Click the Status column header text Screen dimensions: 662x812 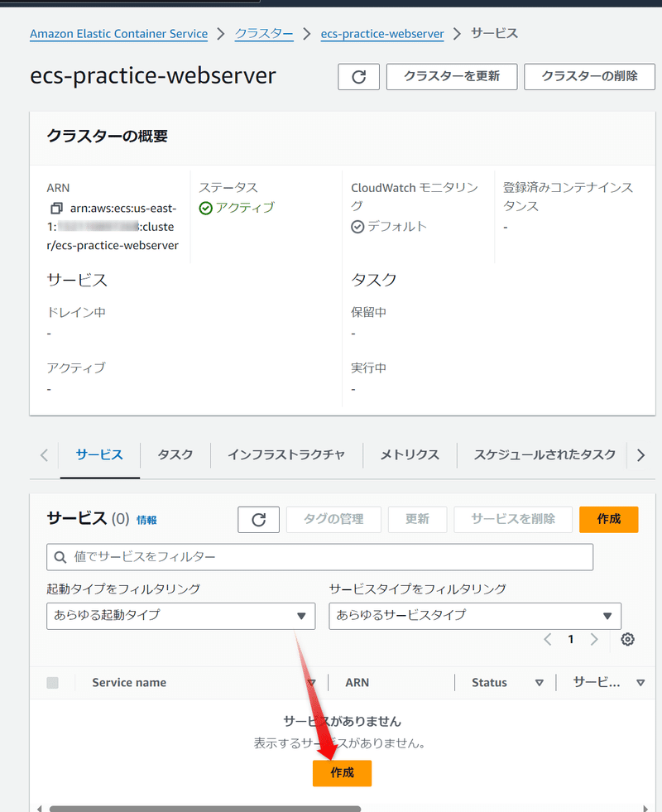(489, 683)
